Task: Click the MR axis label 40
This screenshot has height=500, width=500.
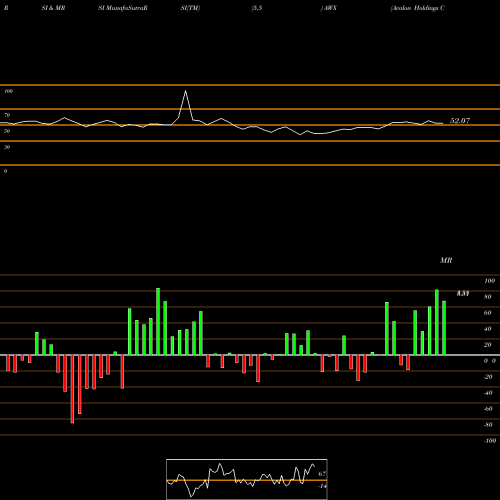Action: click(x=488, y=329)
